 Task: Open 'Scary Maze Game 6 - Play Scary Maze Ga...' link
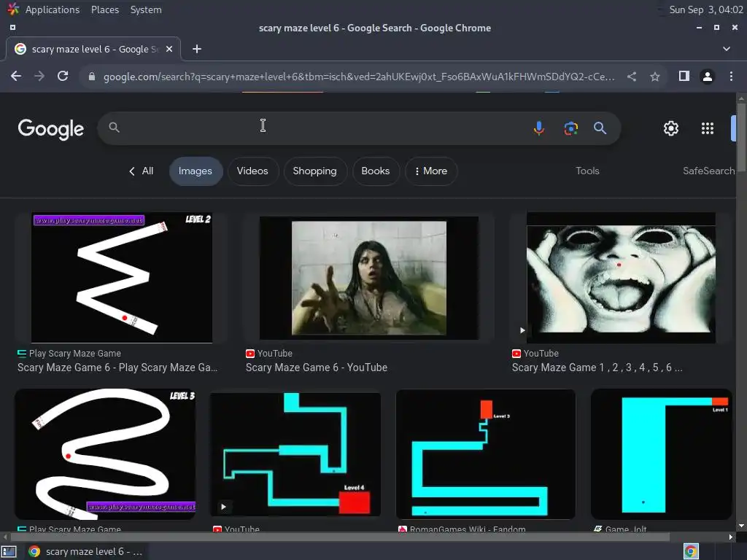pyautogui.click(x=117, y=367)
